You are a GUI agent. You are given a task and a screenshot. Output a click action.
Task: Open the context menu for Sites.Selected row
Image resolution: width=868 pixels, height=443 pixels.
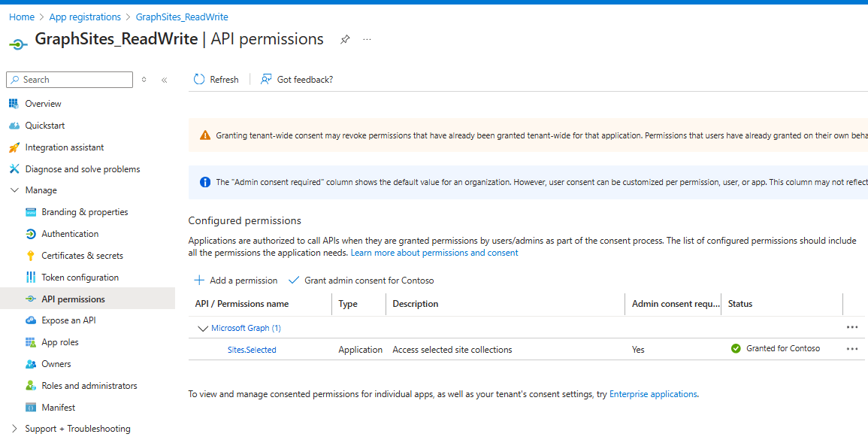[851, 348]
